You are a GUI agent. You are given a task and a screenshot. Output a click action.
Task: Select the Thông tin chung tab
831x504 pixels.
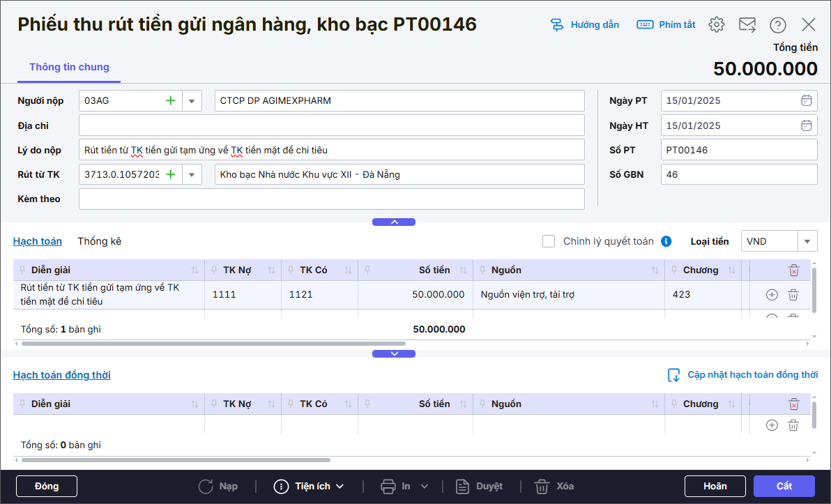[69, 68]
